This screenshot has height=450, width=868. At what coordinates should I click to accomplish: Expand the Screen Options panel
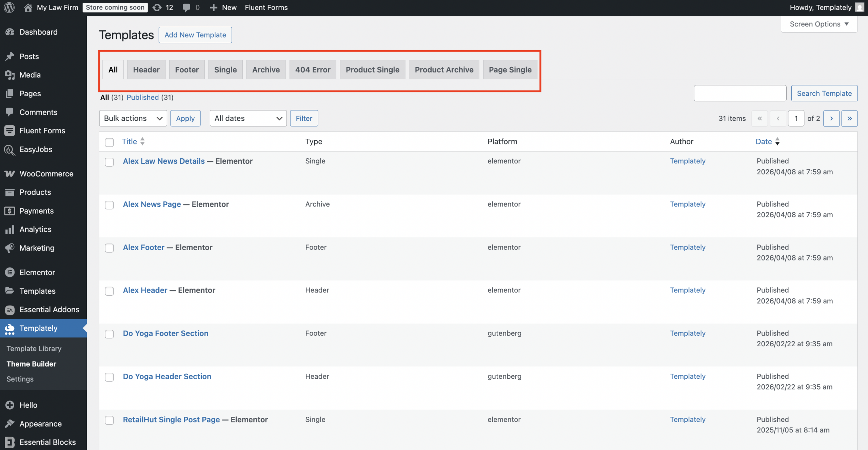(819, 24)
